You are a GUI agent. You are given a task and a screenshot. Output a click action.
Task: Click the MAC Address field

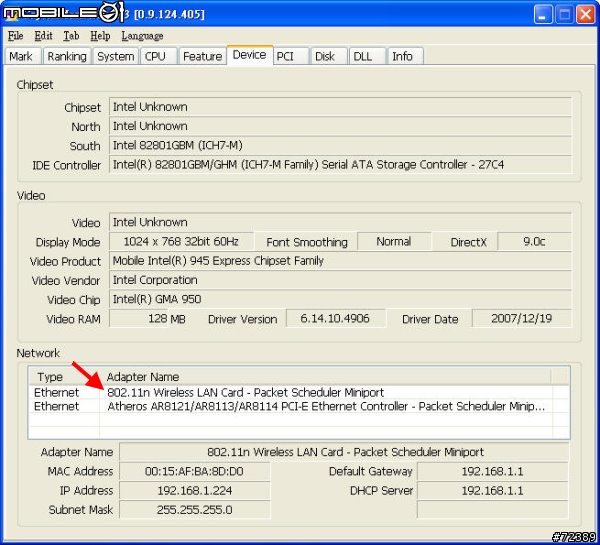click(x=195, y=471)
